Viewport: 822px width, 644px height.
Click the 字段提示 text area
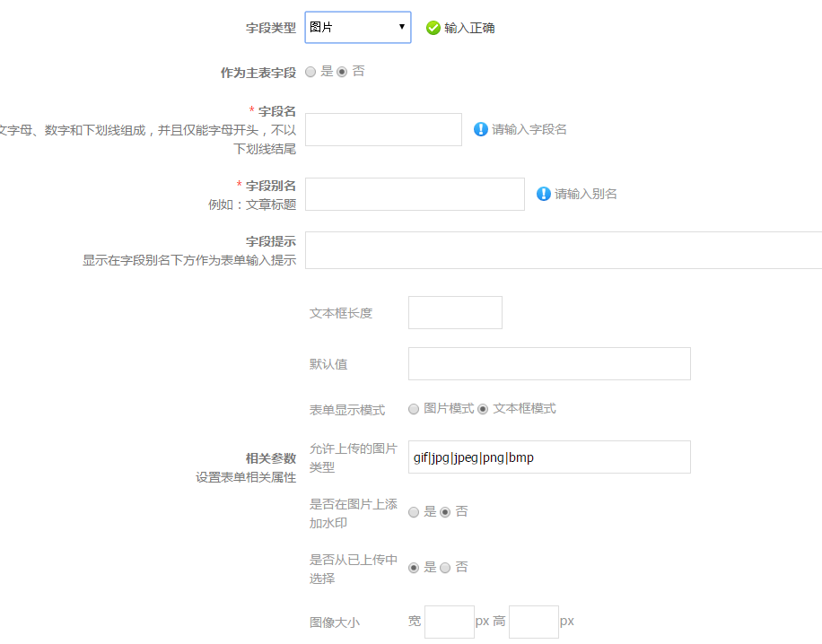click(x=563, y=250)
